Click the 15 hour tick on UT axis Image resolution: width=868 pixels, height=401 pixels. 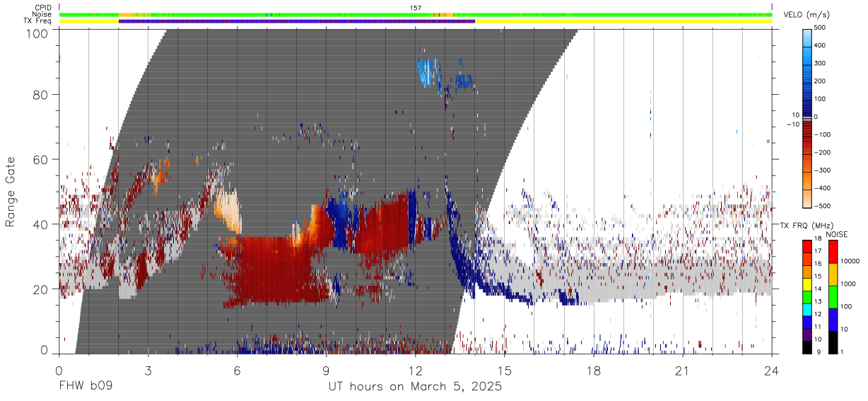(x=505, y=371)
